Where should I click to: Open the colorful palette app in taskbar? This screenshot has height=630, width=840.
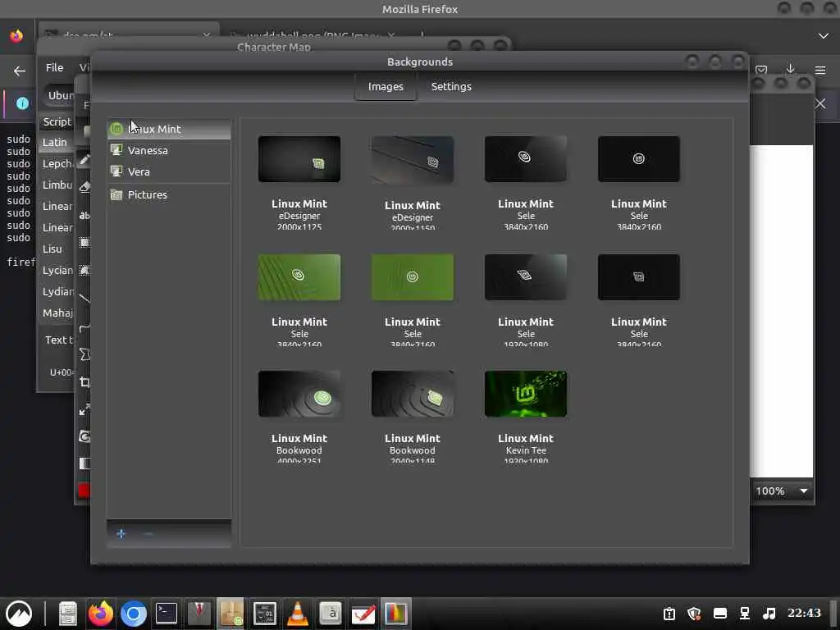coord(396,614)
